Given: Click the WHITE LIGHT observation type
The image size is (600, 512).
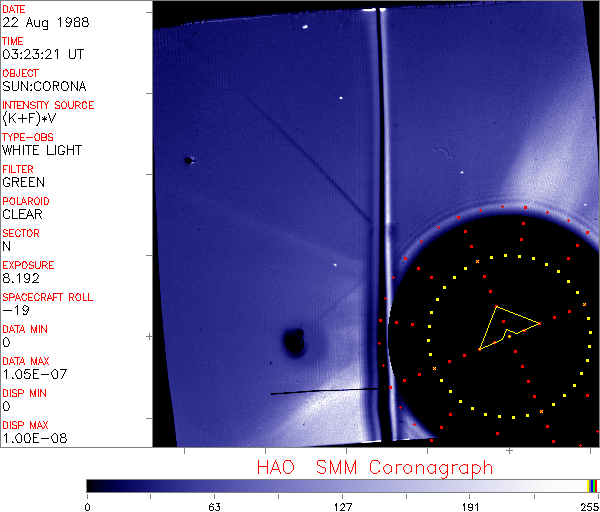Looking at the screenshot, I should coord(42,150).
